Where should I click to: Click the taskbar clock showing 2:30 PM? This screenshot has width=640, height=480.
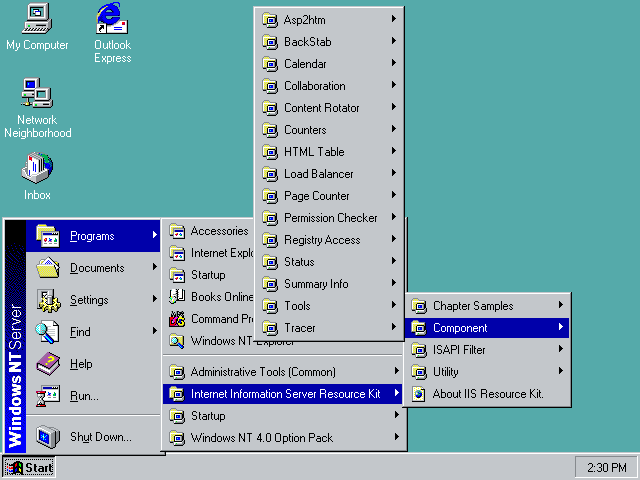(x=606, y=467)
